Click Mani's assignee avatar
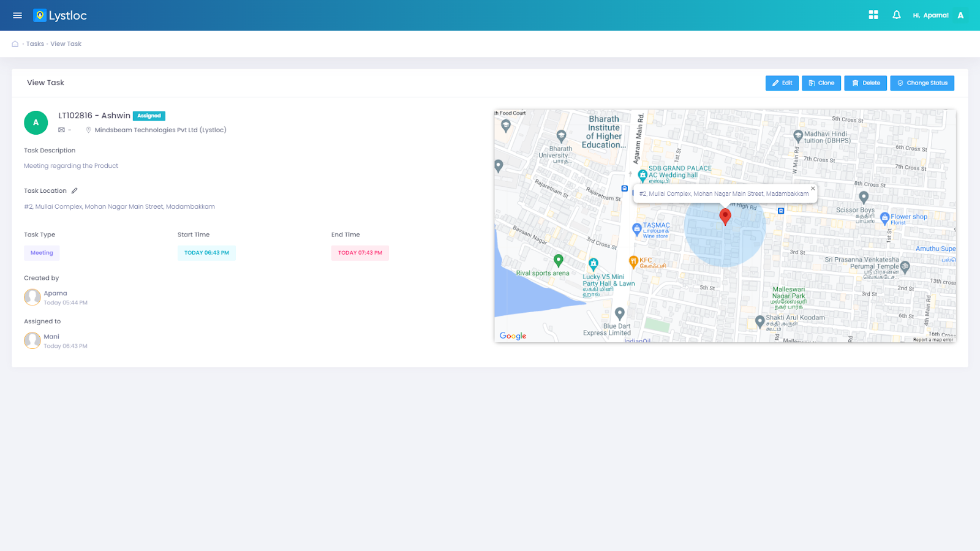The image size is (980, 551). pyautogui.click(x=32, y=340)
